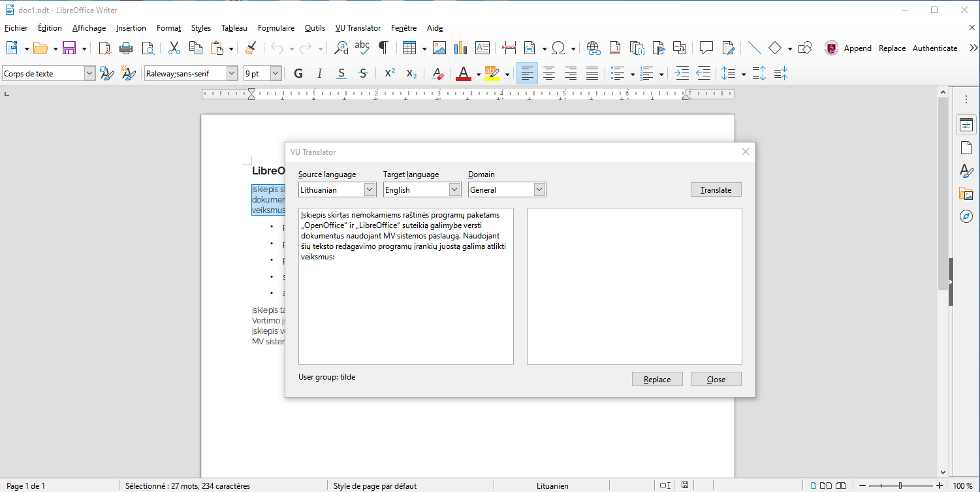Open the Tableau menu
This screenshot has height=492, width=980.
pyautogui.click(x=234, y=28)
